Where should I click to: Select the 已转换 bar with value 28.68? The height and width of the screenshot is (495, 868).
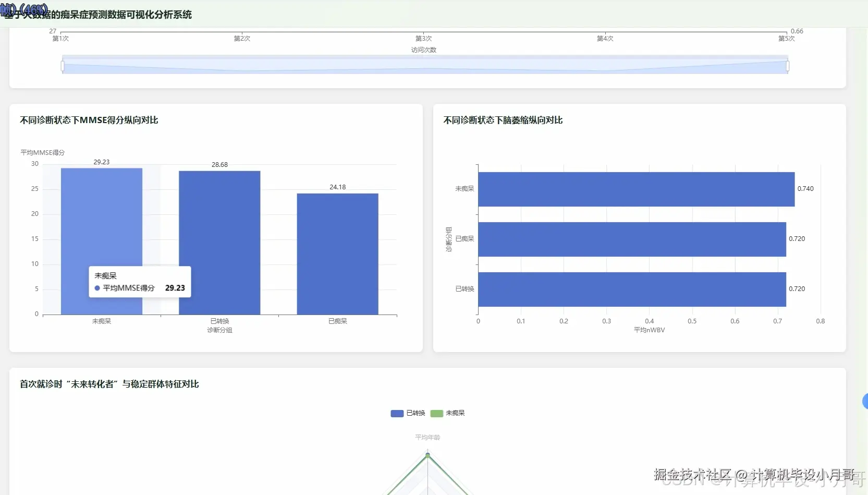219,243
